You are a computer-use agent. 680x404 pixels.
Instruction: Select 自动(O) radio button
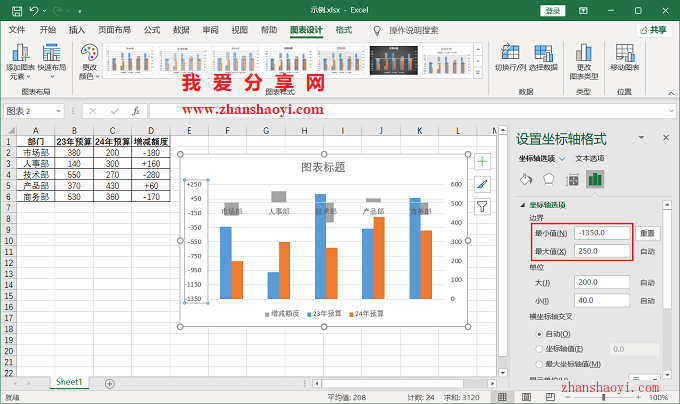point(539,334)
